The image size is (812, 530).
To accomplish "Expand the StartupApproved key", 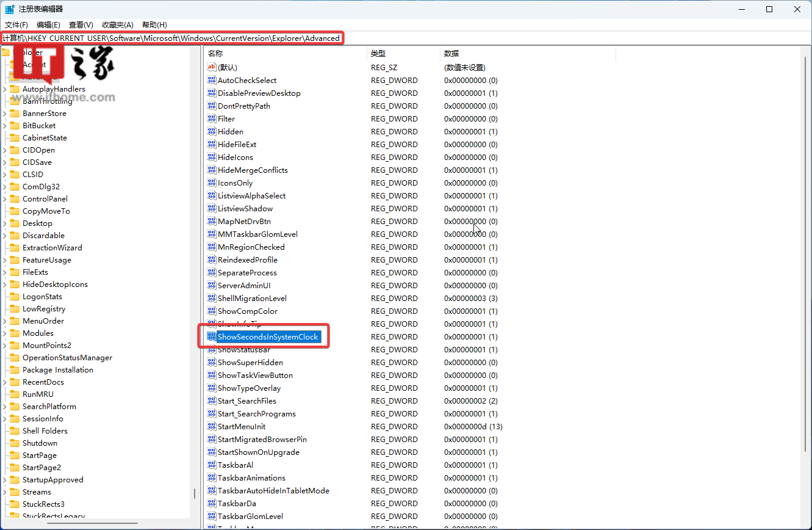I will tap(5, 479).
